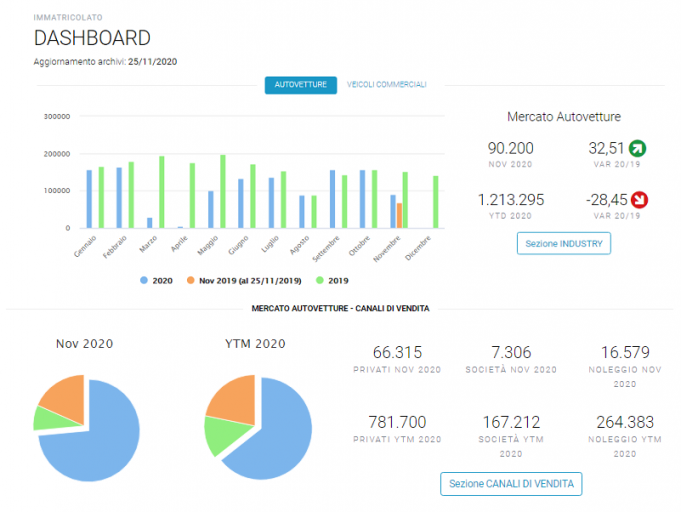
Task: Click the orange Nov 2019 legend dot
Action: (x=190, y=281)
